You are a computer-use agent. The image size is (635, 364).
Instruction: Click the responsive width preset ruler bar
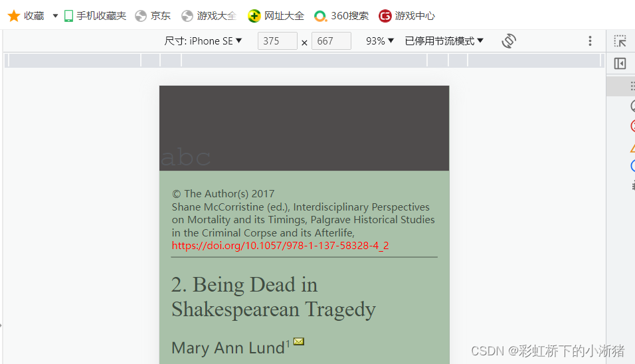coord(304,60)
